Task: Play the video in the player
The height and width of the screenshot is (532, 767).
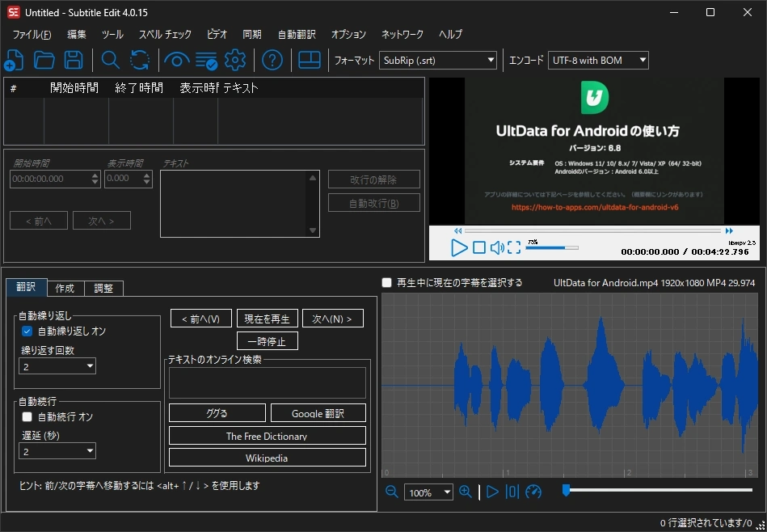Action: click(459, 247)
